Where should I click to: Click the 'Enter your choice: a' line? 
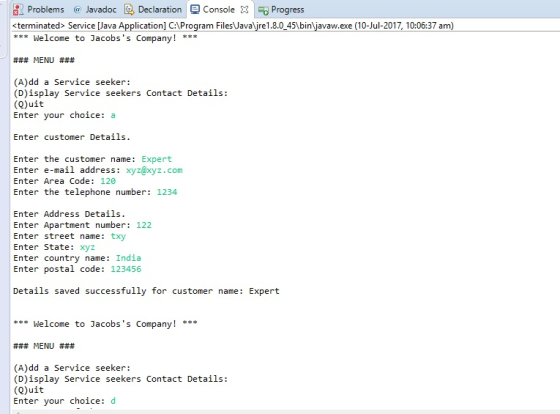pyautogui.click(x=64, y=115)
